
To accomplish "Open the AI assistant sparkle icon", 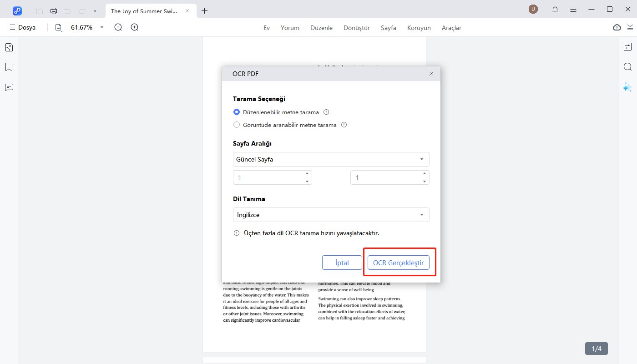I will 627,87.
